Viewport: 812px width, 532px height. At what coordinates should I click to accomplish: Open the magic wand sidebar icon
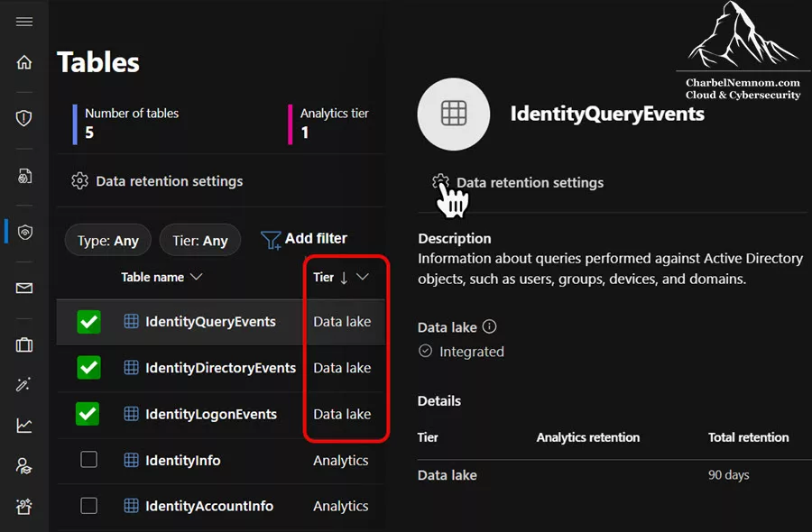coord(24,384)
